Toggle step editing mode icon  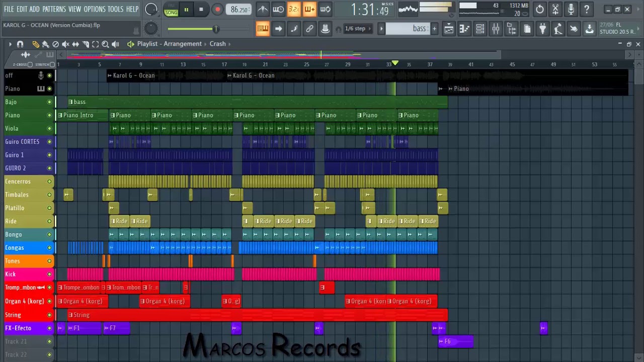(294, 29)
